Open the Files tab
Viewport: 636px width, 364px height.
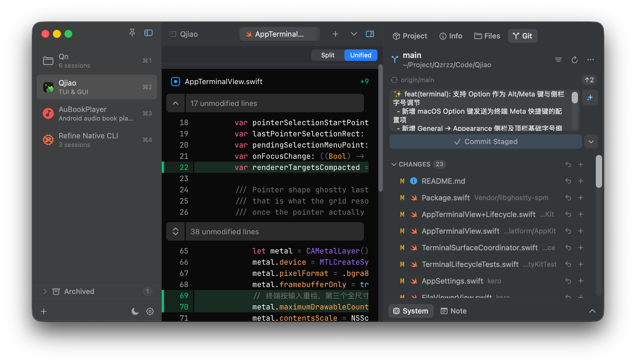pos(487,36)
